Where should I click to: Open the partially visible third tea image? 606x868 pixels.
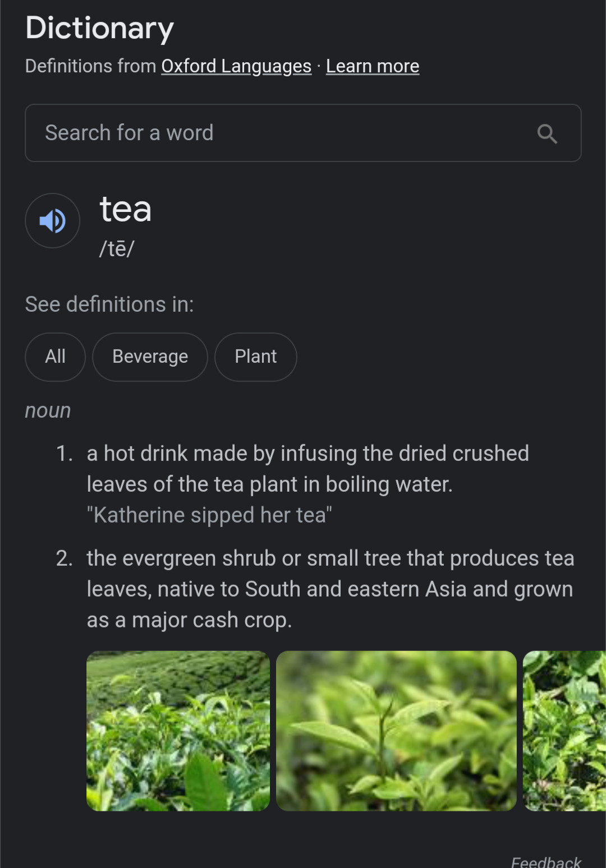click(564, 731)
